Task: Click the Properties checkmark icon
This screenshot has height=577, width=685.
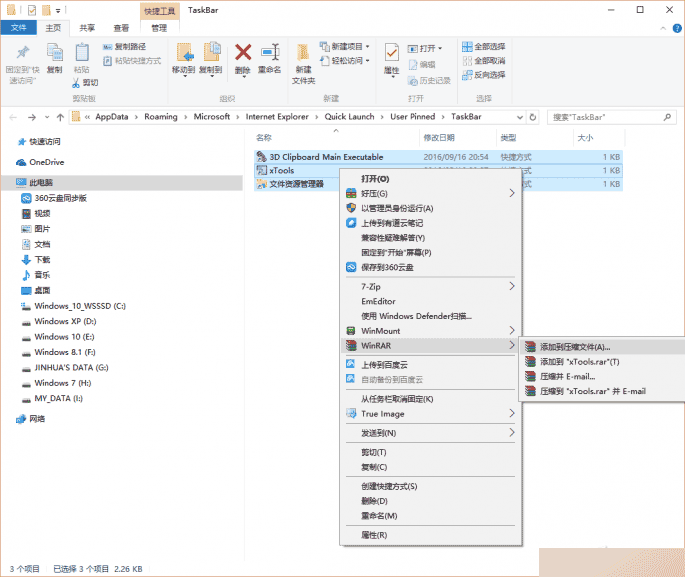Action: pos(392,53)
